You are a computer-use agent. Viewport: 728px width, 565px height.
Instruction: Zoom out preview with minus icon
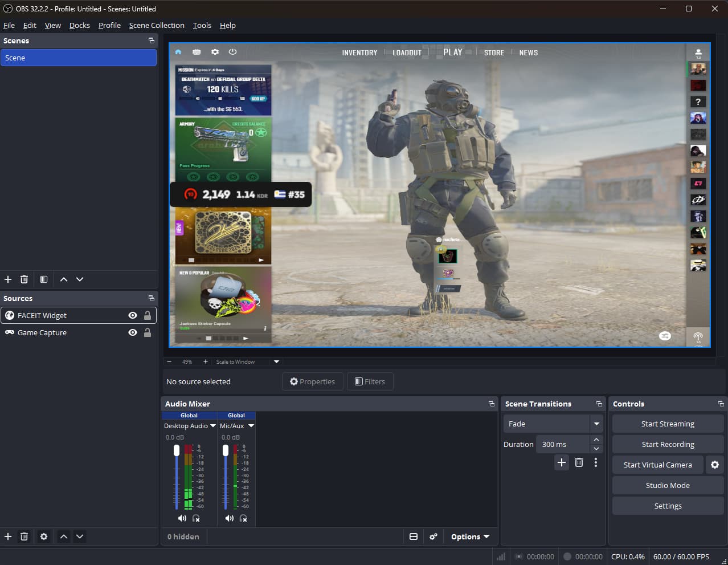point(169,361)
